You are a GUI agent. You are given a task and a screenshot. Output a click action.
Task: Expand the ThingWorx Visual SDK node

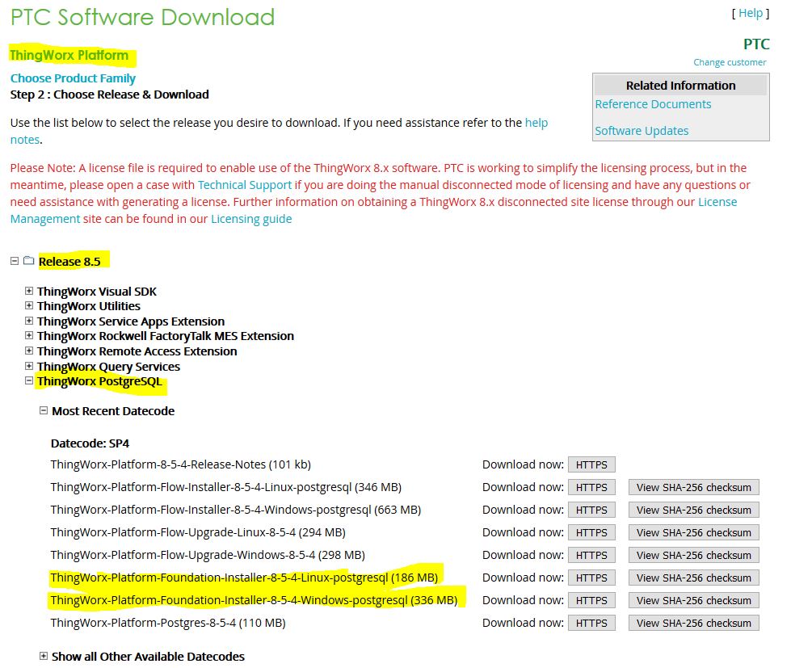29,291
